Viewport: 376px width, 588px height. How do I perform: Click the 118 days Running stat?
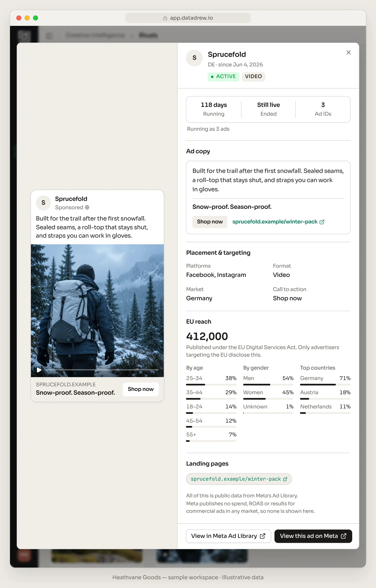coord(214,109)
